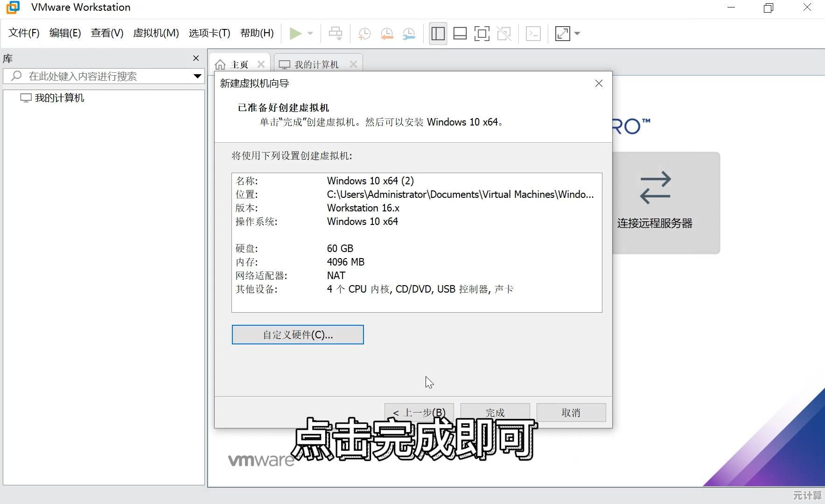Toggle the thumbnail bar view icon
This screenshot has width=825, height=504.
coord(460,34)
